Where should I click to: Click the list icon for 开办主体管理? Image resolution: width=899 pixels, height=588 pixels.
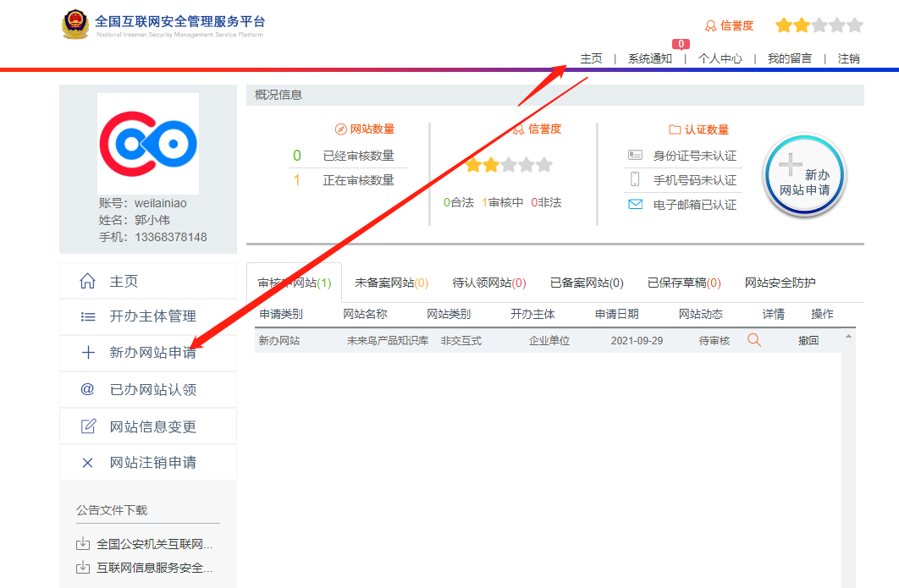click(x=87, y=316)
